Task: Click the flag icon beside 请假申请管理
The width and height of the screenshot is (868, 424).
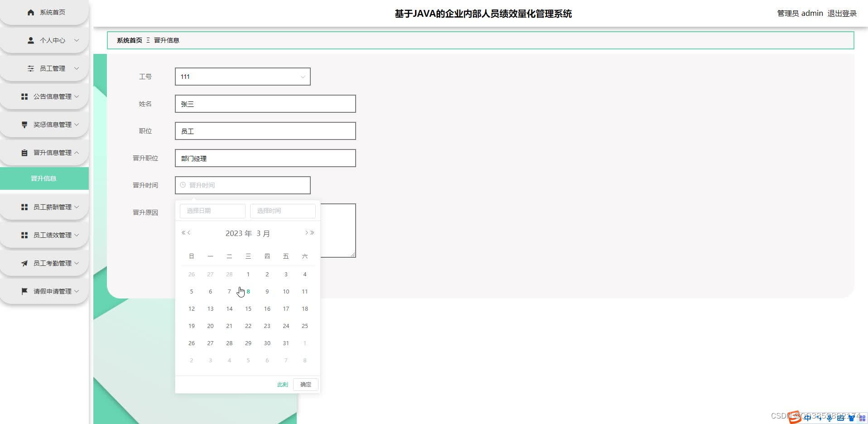Action: coord(24,291)
